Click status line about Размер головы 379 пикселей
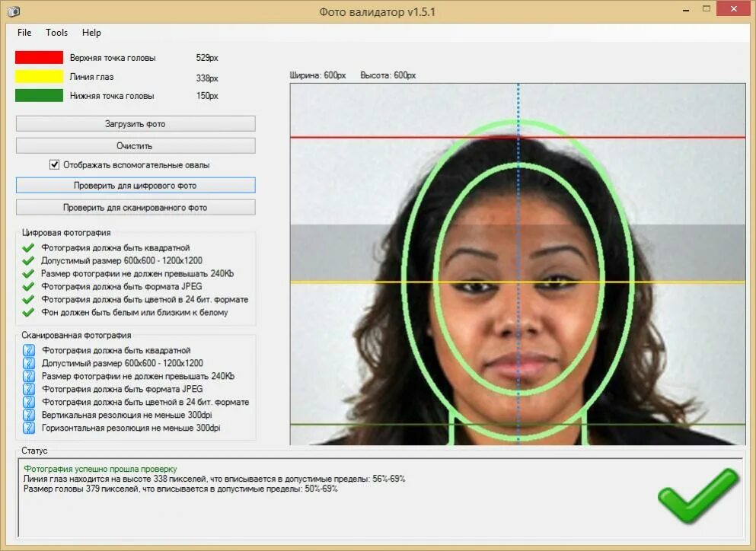756x551 pixels. point(180,489)
